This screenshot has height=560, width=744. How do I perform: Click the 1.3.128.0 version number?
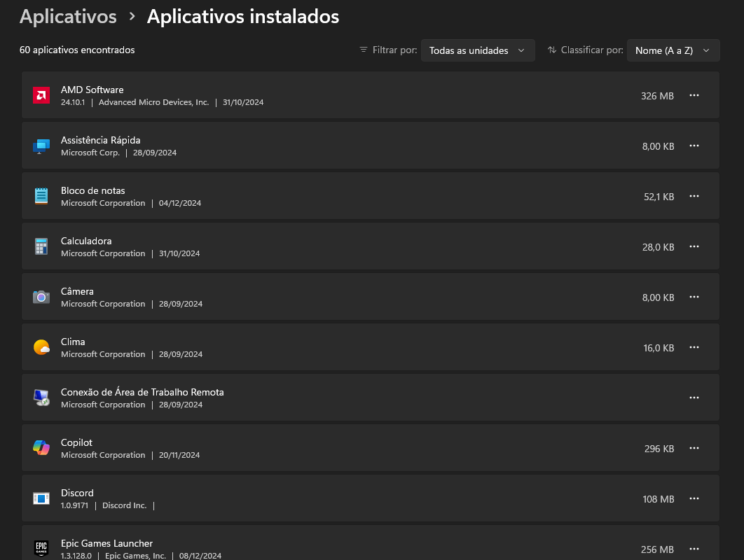pos(76,556)
